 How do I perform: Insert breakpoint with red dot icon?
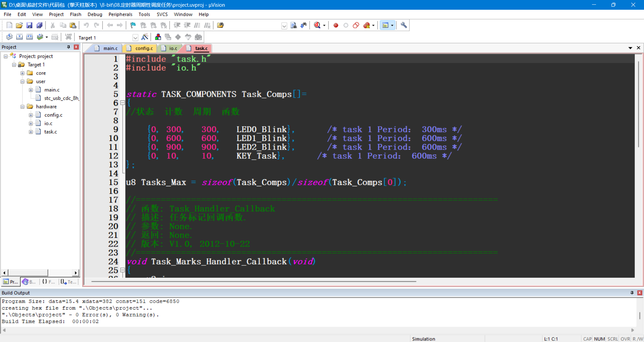[x=336, y=25]
